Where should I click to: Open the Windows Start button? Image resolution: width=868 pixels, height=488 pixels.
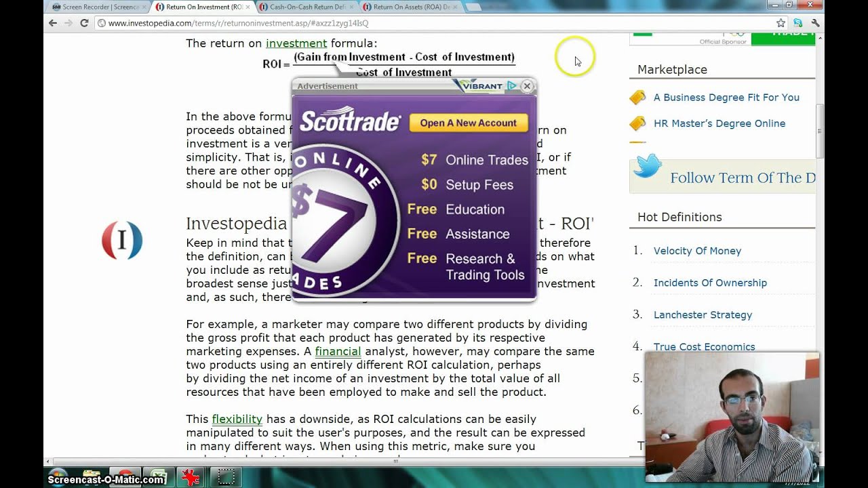pyautogui.click(x=58, y=477)
